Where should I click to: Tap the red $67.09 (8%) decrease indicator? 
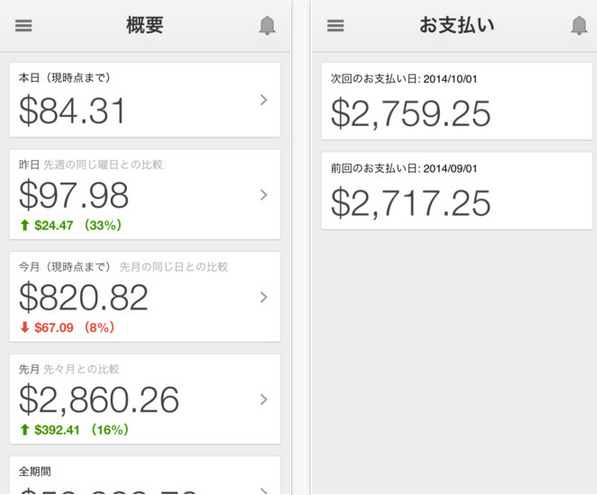(x=67, y=327)
